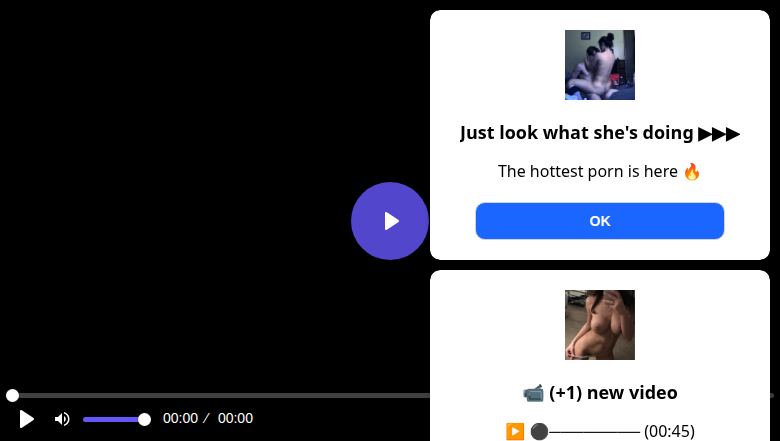
Task: Click the orange play emoji in lower notification
Action: [x=515, y=431]
